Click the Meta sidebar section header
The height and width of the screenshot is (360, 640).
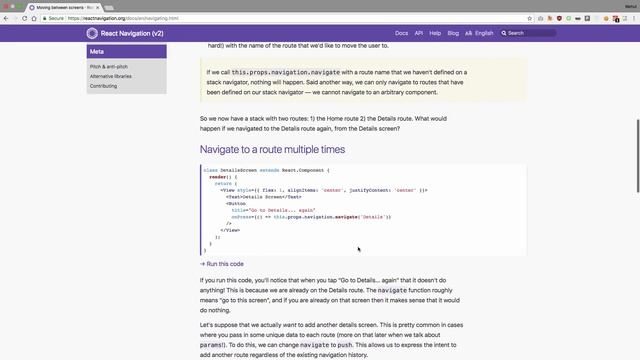pos(127,51)
